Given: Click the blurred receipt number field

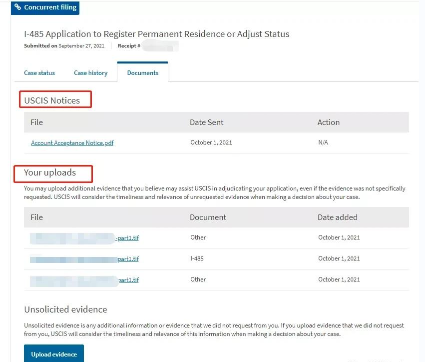Looking at the screenshot, I should 160,46.
